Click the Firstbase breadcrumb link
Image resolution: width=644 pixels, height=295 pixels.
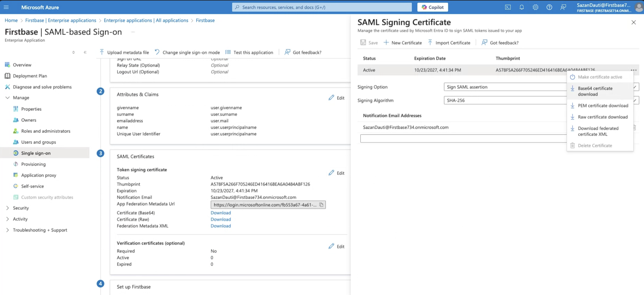point(205,20)
